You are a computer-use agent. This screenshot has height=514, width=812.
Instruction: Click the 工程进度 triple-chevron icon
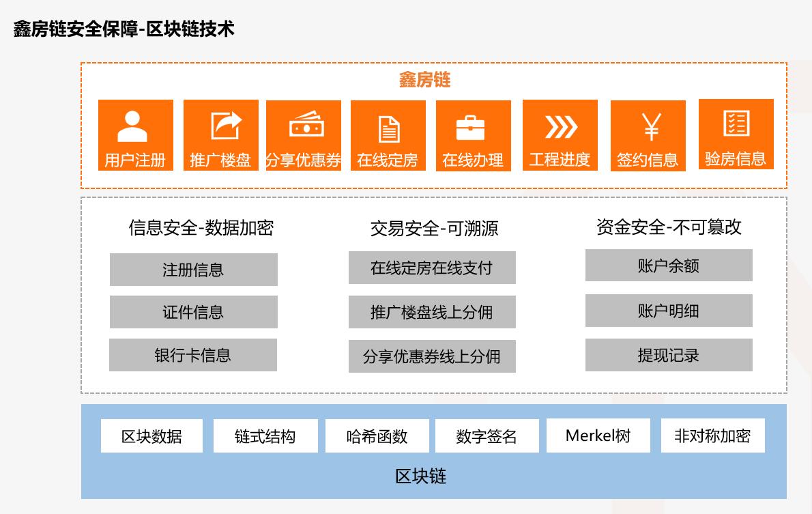click(x=561, y=127)
